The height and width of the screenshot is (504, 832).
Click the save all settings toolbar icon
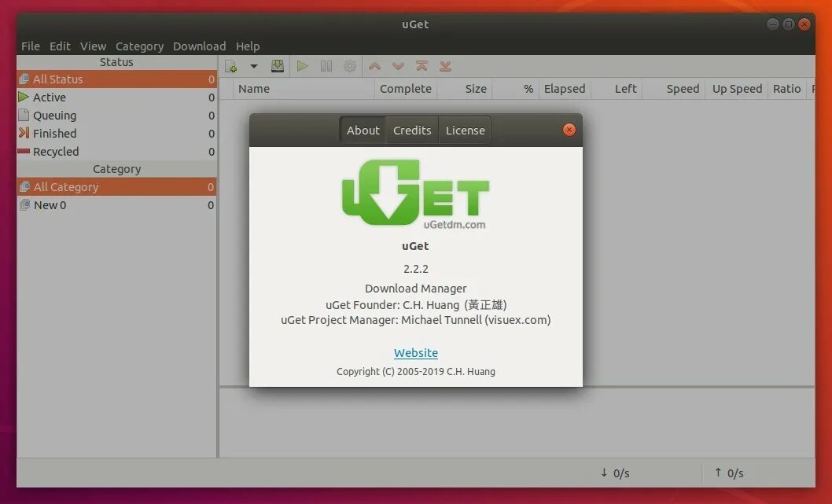[x=277, y=66]
